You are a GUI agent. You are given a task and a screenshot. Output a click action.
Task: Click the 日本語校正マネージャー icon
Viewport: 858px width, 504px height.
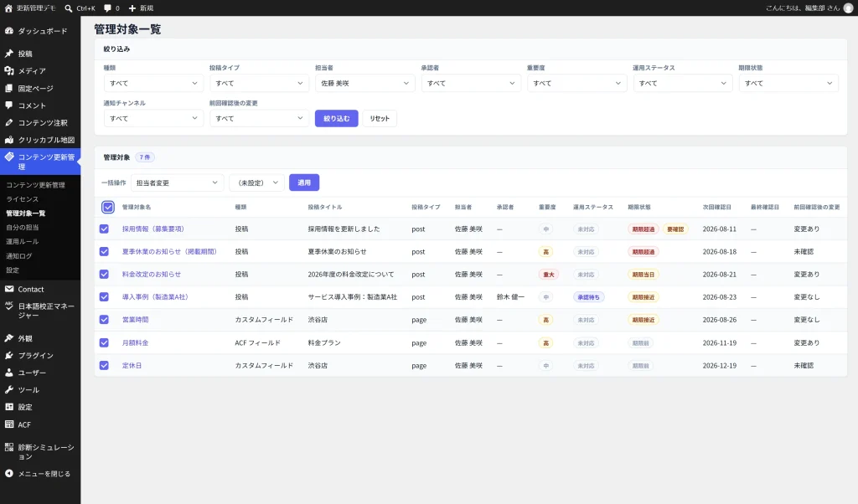(x=9, y=306)
